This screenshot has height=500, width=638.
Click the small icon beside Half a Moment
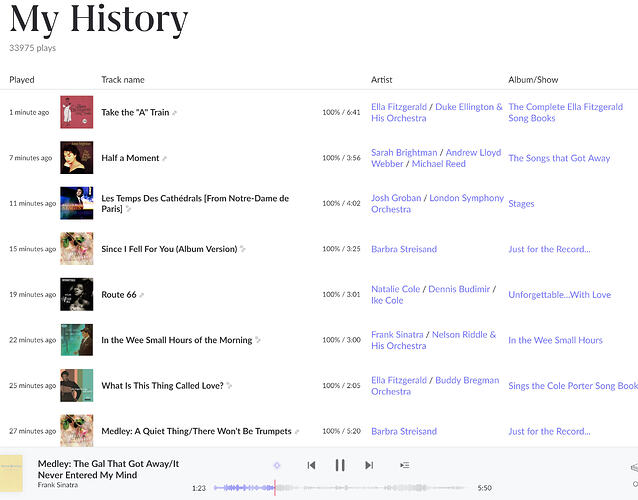[x=164, y=158]
